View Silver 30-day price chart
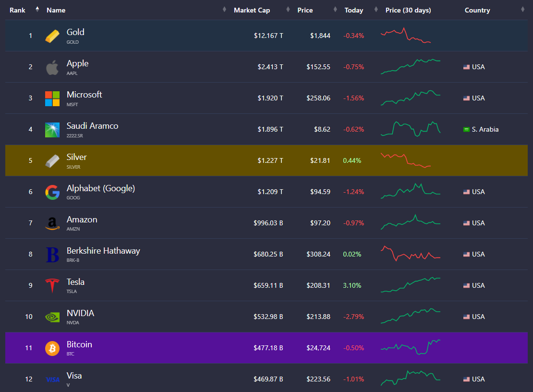This screenshot has height=392, width=533. (406, 160)
